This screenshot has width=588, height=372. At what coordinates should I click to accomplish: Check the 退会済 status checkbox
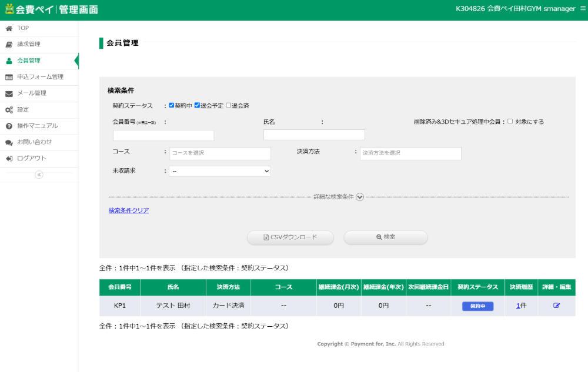point(228,105)
